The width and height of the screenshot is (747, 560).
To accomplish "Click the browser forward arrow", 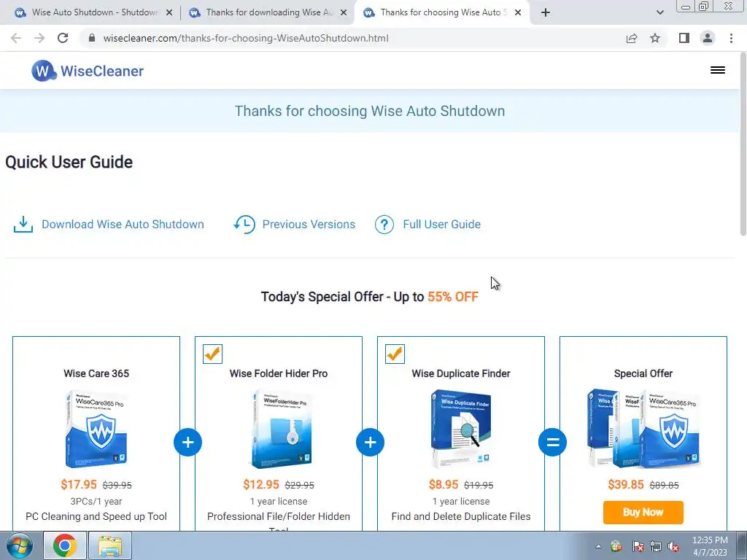I will (39, 38).
